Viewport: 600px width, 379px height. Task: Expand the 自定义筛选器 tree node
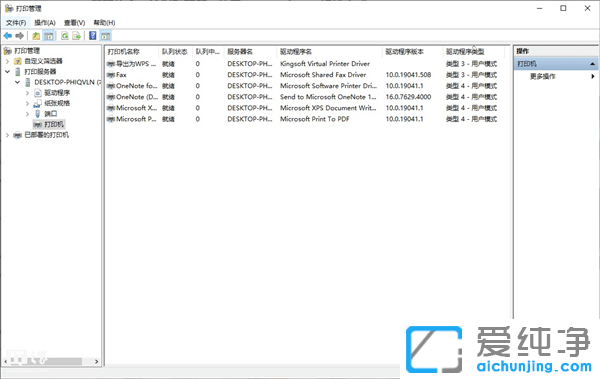[x=7, y=61]
